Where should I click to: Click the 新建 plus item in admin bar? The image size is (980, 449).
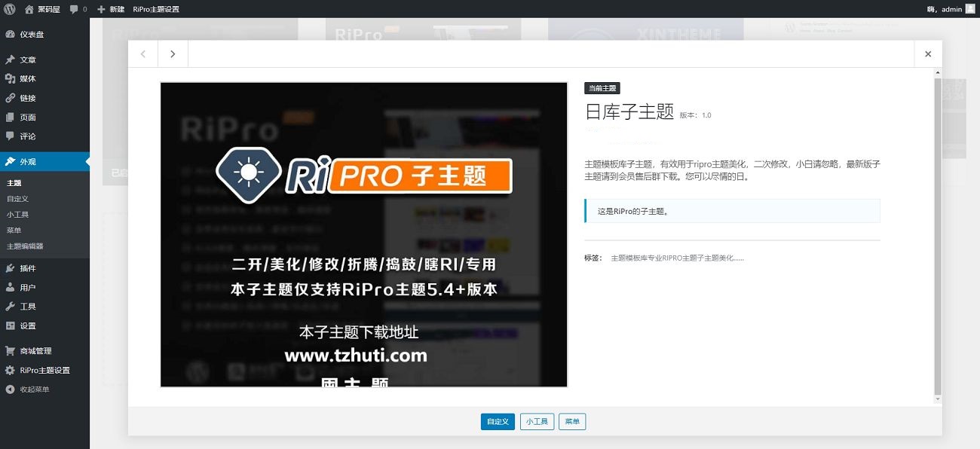click(111, 9)
